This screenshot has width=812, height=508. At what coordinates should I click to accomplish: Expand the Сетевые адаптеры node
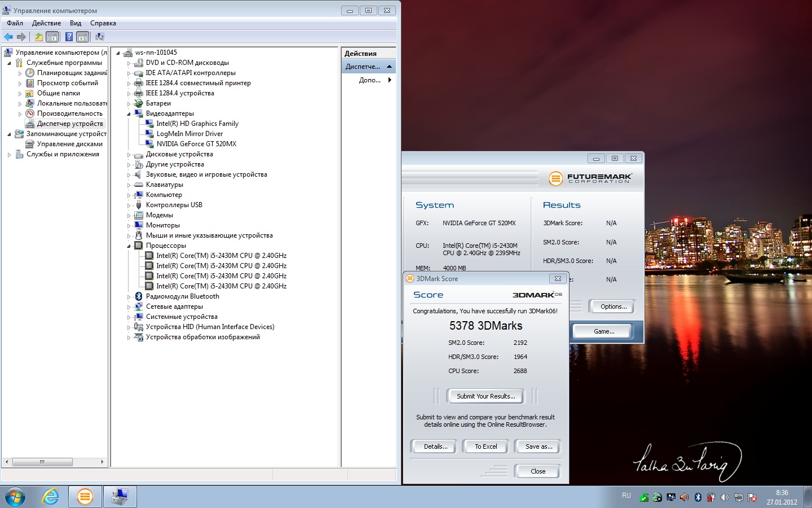(x=129, y=307)
